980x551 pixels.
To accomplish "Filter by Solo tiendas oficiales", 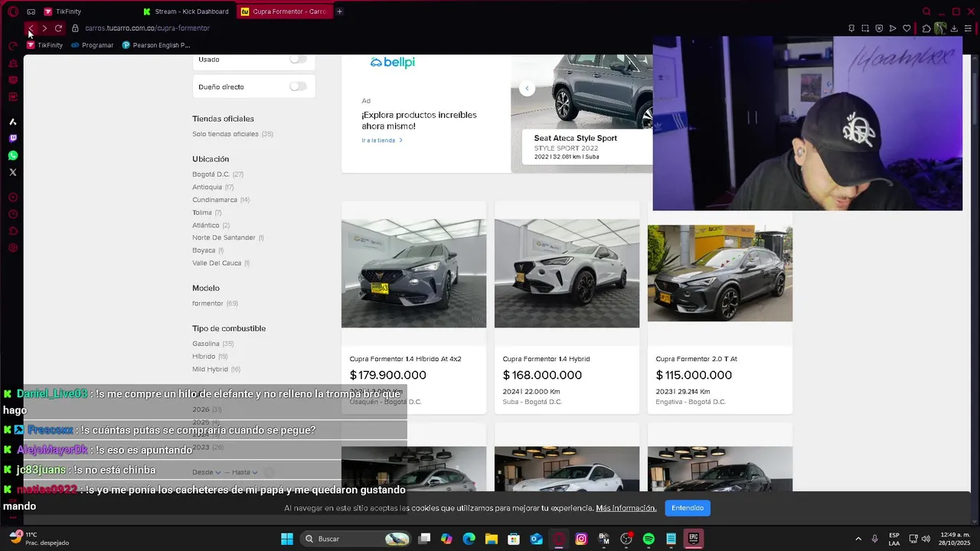I will [x=233, y=134].
